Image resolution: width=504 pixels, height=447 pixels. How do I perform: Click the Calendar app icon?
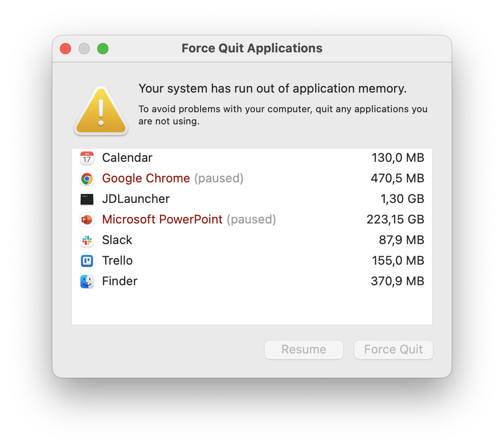tap(87, 158)
